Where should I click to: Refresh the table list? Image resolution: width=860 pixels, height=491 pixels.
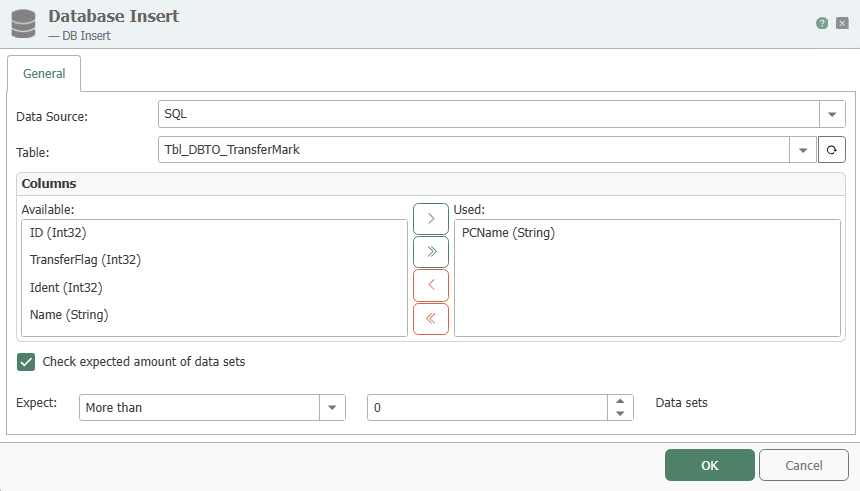point(831,150)
